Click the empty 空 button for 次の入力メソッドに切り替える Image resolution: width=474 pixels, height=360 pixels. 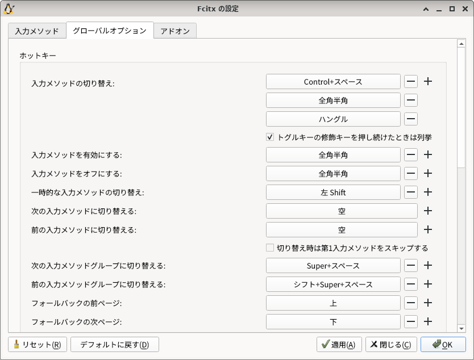tap(342, 211)
